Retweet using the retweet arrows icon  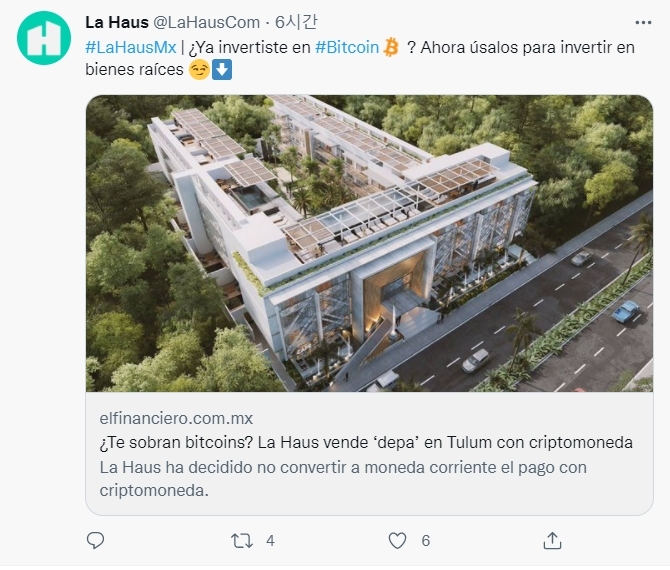click(x=242, y=541)
